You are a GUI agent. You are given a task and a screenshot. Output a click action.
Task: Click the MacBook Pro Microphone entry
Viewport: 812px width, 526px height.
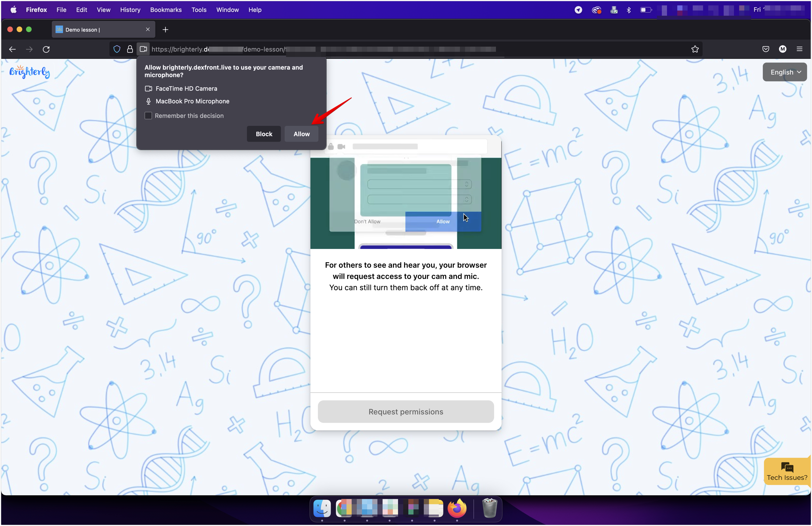coord(187,101)
